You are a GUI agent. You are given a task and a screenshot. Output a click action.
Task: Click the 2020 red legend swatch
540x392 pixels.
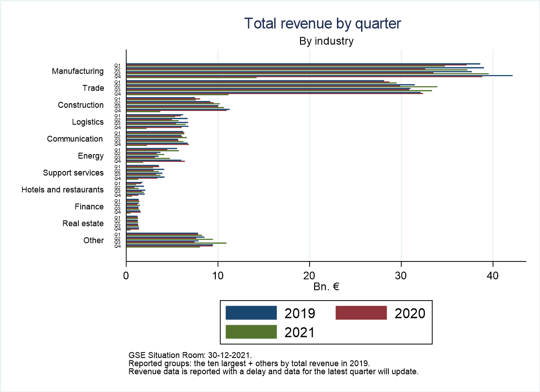[361, 312]
